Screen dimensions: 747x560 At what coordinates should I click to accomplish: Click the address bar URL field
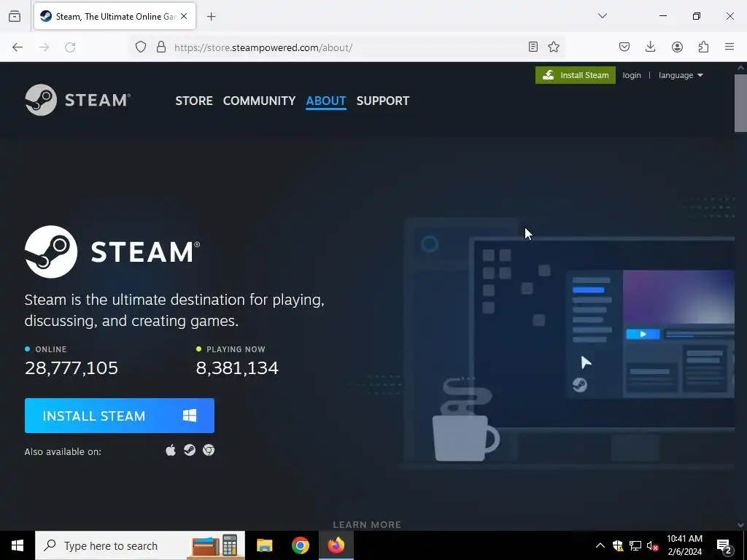(x=348, y=47)
